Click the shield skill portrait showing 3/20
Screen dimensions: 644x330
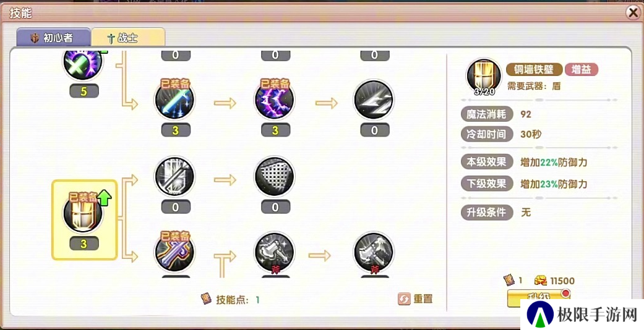point(484,77)
